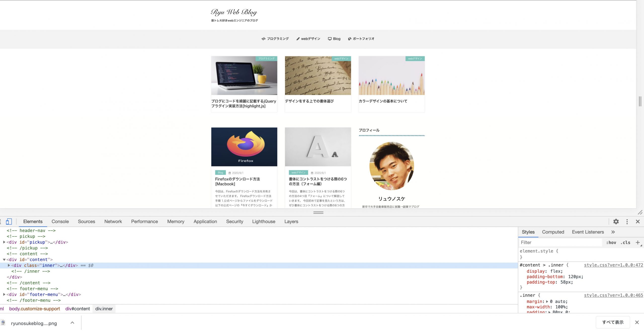Toggle the .cls class editor

pyautogui.click(x=625, y=243)
